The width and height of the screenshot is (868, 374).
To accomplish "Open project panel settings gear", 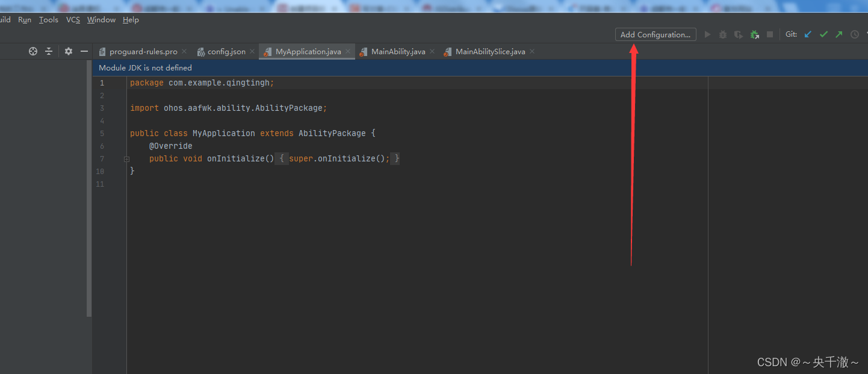I will [x=69, y=51].
